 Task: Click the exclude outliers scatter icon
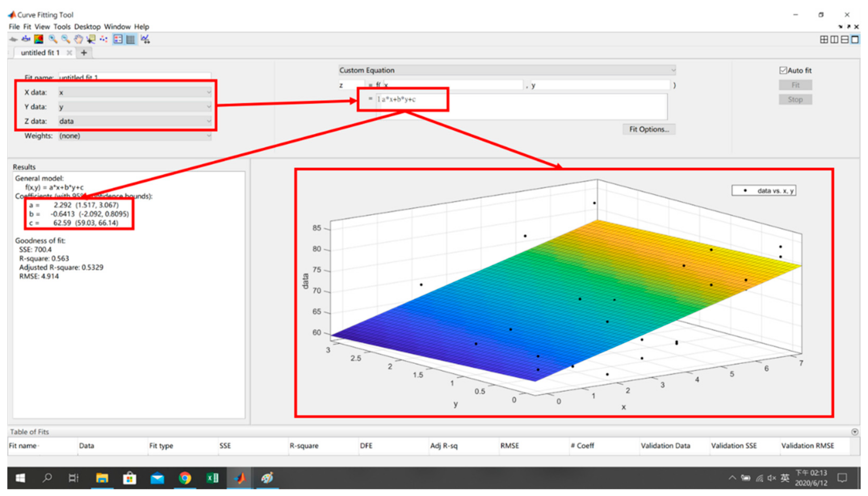pyautogui.click(x=104, y=40)
